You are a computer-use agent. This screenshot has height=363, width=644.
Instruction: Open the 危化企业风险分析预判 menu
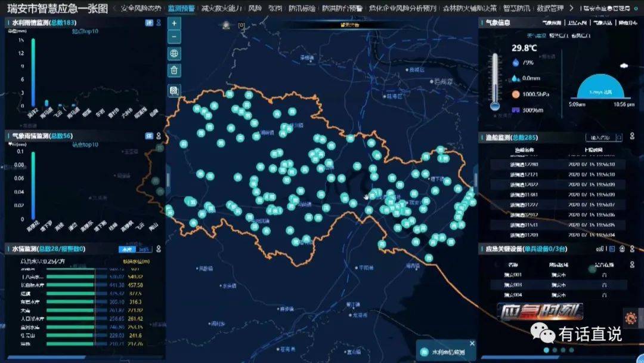pos(402,8)
